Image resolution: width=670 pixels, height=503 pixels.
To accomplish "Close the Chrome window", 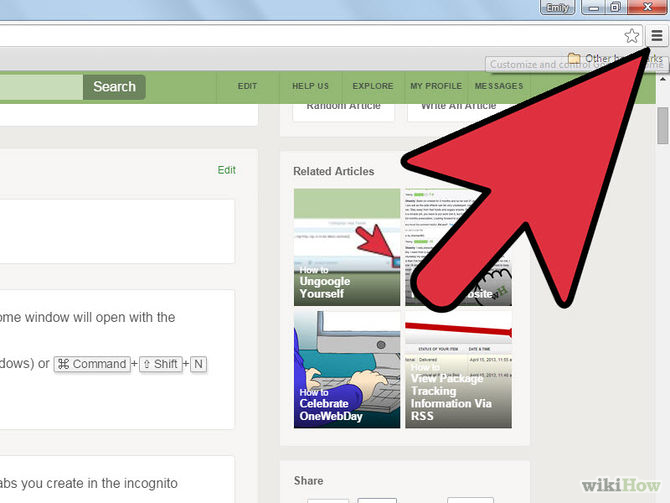I will pos(647,8).
